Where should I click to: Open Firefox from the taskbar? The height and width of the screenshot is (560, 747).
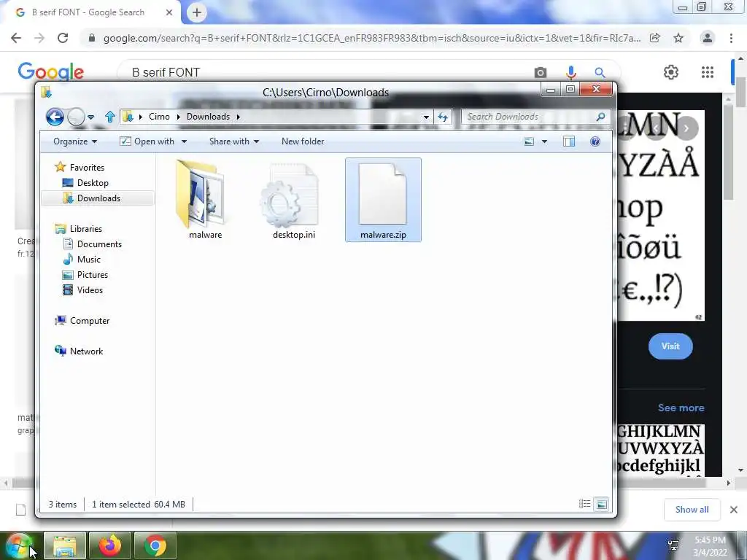(x=110, y=545)
